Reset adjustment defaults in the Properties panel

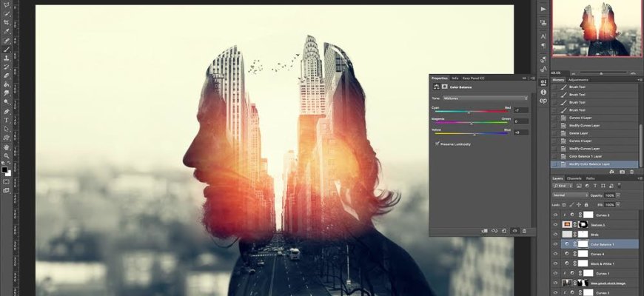point(503,231)
